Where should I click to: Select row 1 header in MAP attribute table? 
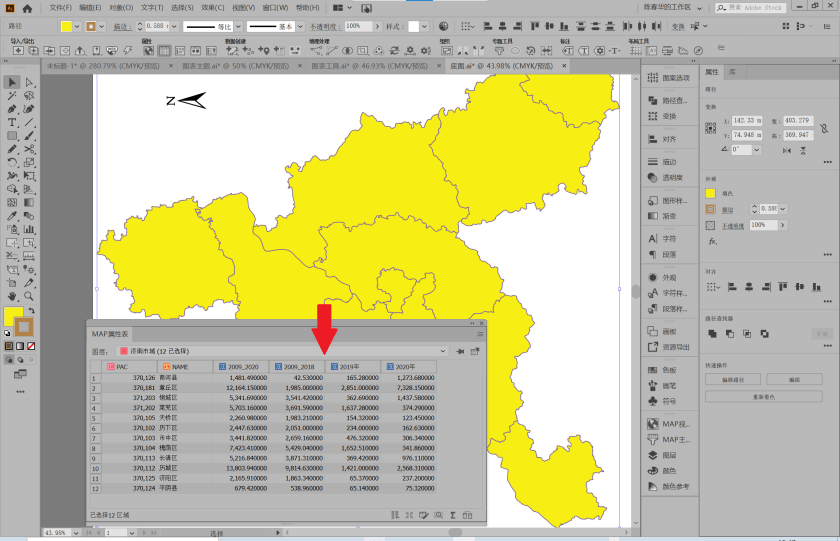pyautogui.click(x=95, y=378)
